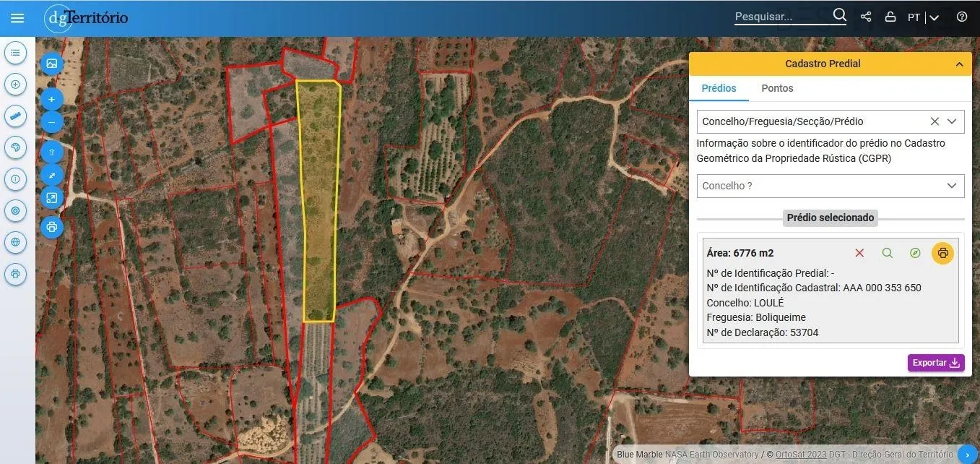Expand the Concelho dropdown
Screen dimensions: 980x464
[951, 186]
